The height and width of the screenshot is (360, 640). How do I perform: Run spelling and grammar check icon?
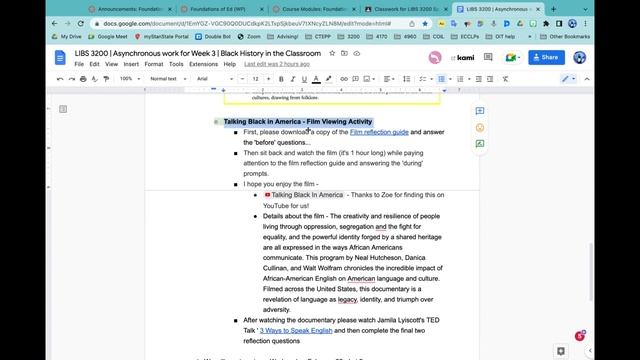(x=95, y=79)
